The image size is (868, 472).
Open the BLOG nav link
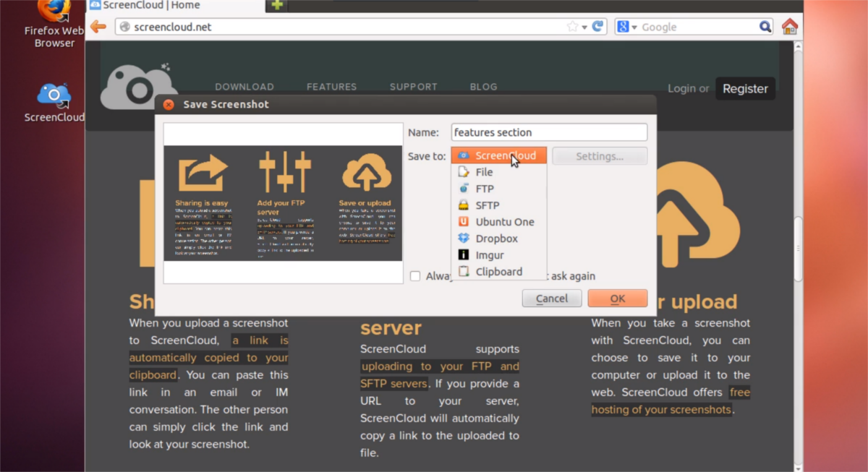[484, 87]
